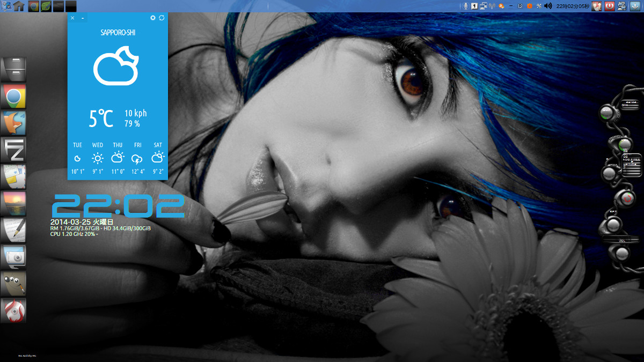Click the orange round badge tray icon
This screenshot has height=362, width=644.
click(x=501, y=6)
